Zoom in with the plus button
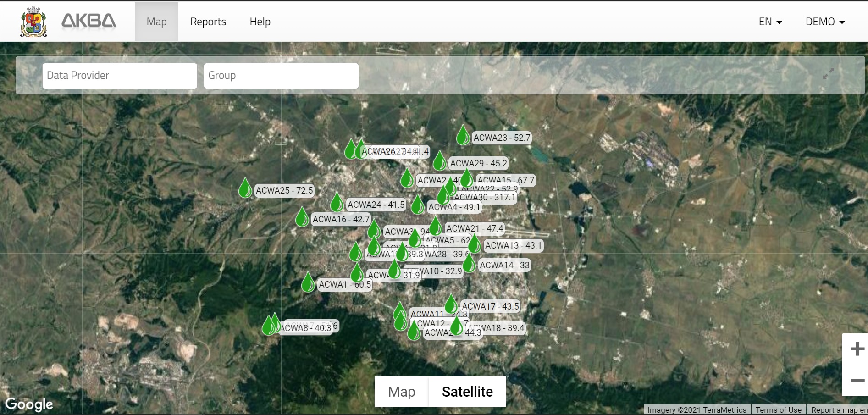The width and height of the screenshot is (868, 415). click(x=857, y=349)
